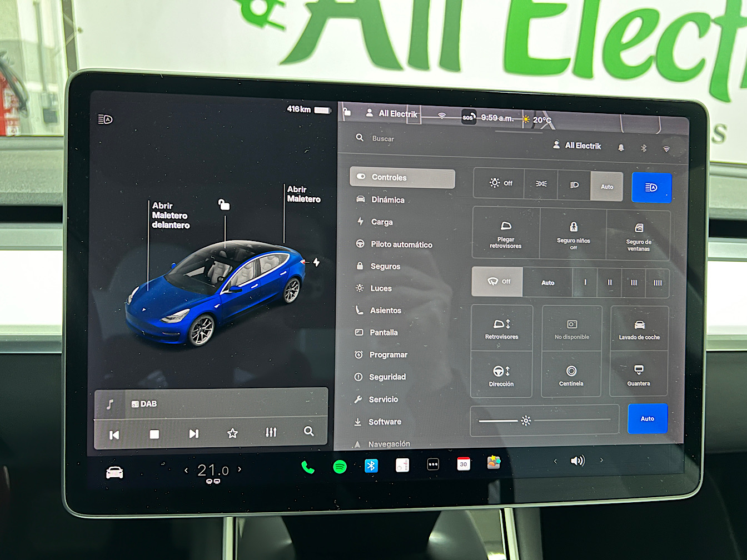This screenshot has width=747, height=560.
Task: Tap the Wi-Fi icon near profile name
Action: pyautogui.click(x=666, y=148)
